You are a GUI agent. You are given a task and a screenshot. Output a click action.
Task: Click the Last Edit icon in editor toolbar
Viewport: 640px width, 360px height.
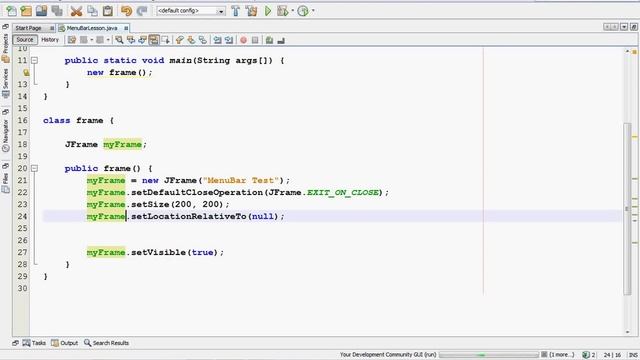tap(72, 40)
